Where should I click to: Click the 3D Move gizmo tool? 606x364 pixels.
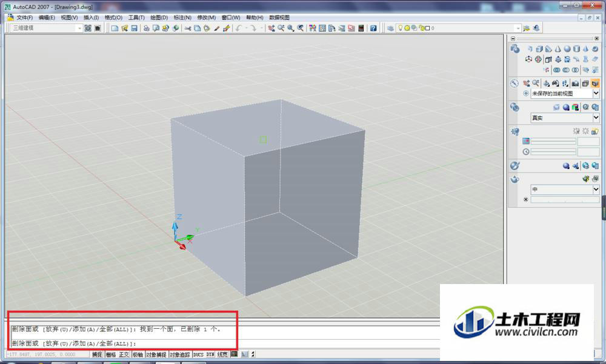tap(528, 59)
